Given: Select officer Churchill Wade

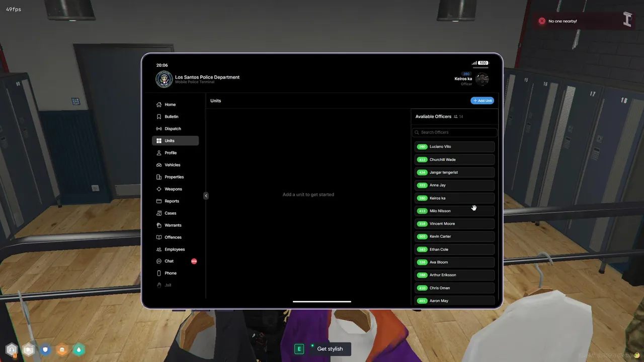Looking at the screenshot, I should point(455,159).
